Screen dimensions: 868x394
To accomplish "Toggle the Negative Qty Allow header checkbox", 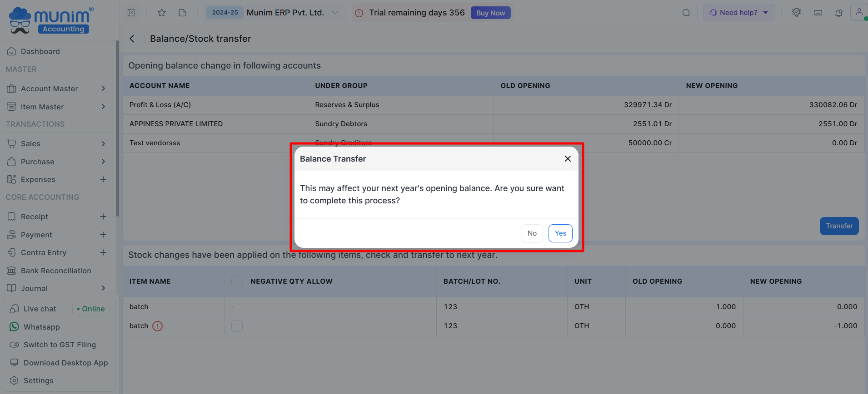I will click(237, 281).
